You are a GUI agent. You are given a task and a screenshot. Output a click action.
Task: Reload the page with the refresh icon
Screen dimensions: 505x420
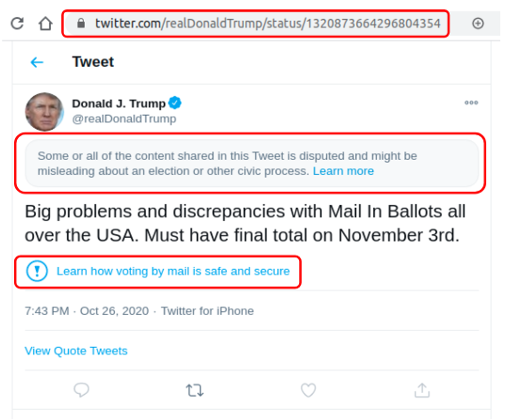pos(17,23)
